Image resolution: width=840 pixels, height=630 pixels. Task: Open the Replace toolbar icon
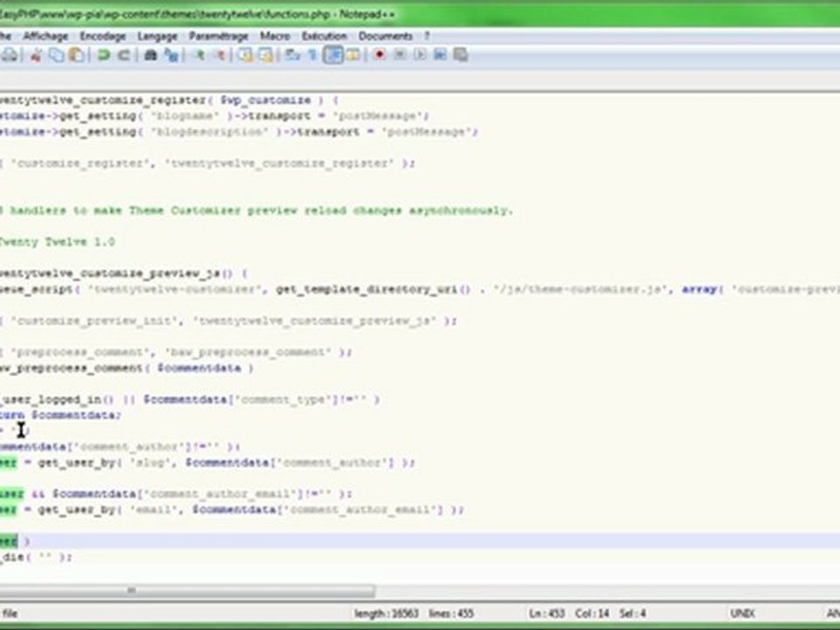(x=171, y=54)
